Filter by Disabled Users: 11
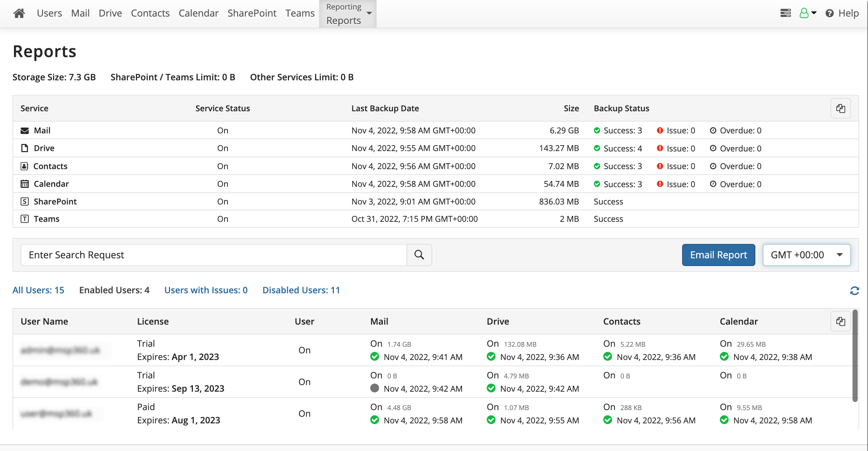Screen dimensions: 868x451 301,290
